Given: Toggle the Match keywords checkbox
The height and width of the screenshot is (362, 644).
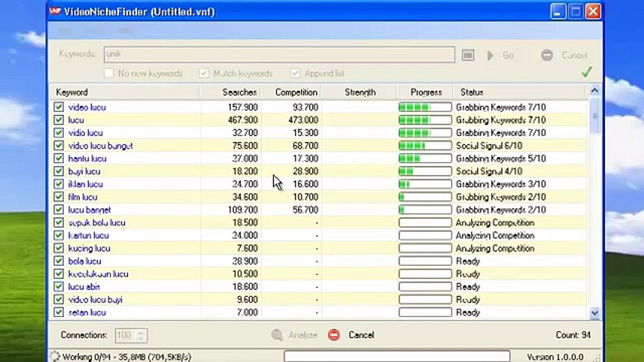Looking at the screenshot, I should coord(204,73).
